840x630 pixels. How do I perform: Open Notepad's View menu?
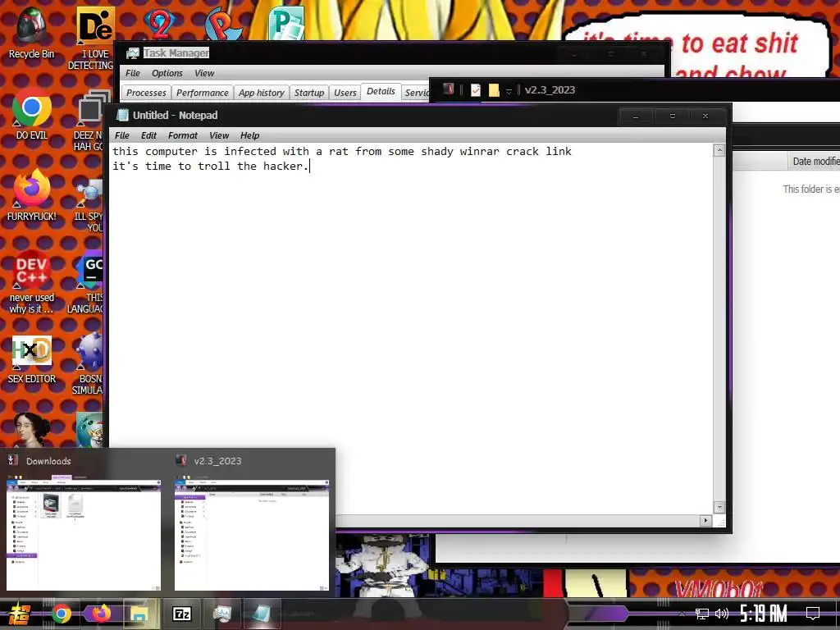[218, 135]
